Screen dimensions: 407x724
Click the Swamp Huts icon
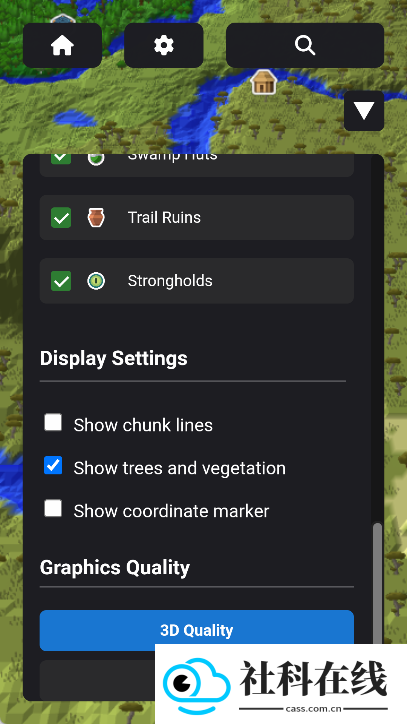point(96,159)
